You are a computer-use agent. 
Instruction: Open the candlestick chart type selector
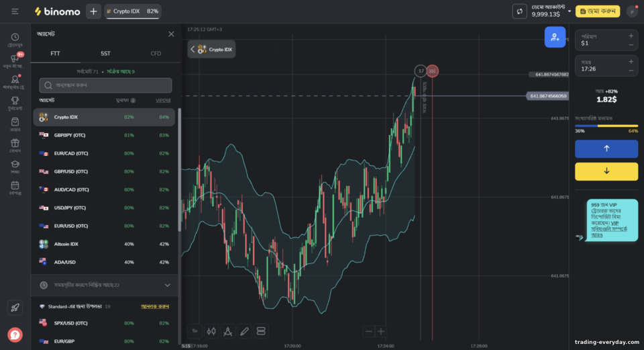point(211,331)
